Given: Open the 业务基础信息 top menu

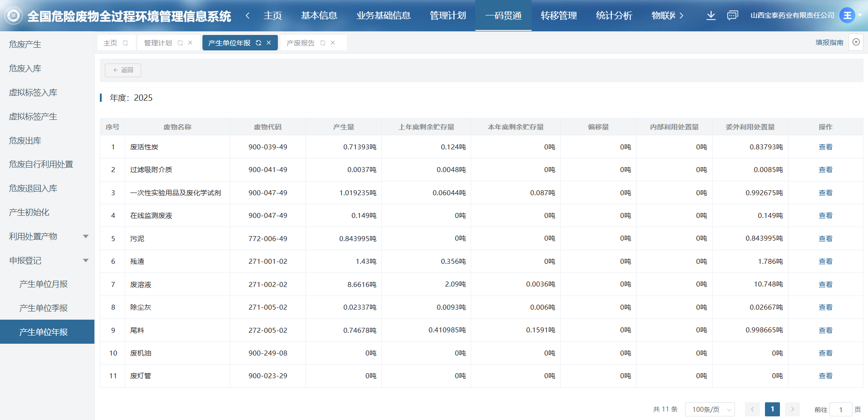Looking at the screenshot, I should [384, 15].
